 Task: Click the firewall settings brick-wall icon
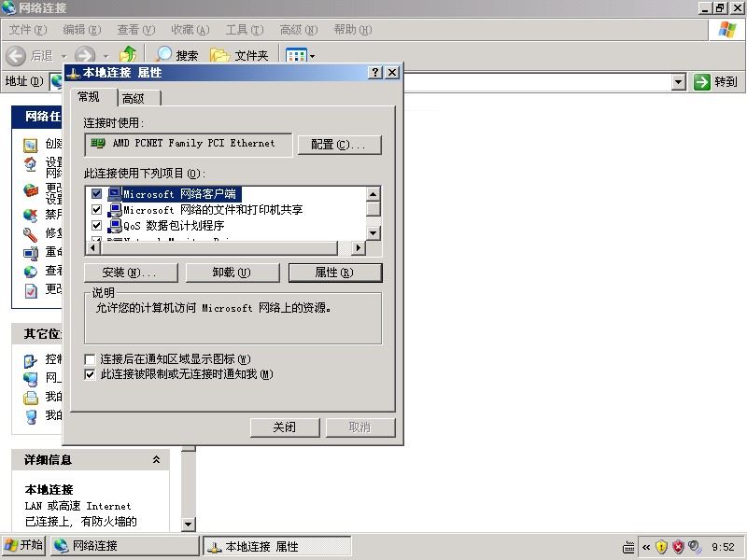31,190
